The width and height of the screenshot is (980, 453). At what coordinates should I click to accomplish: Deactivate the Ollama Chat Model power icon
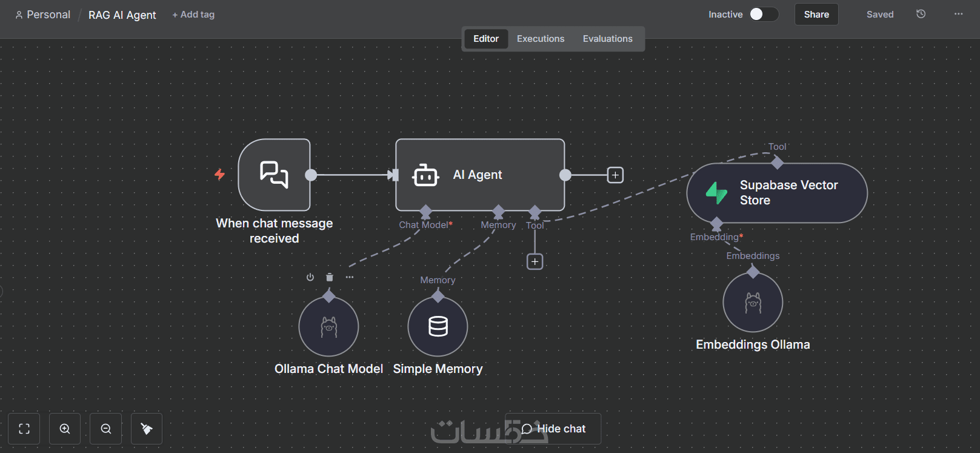[310, 277]
